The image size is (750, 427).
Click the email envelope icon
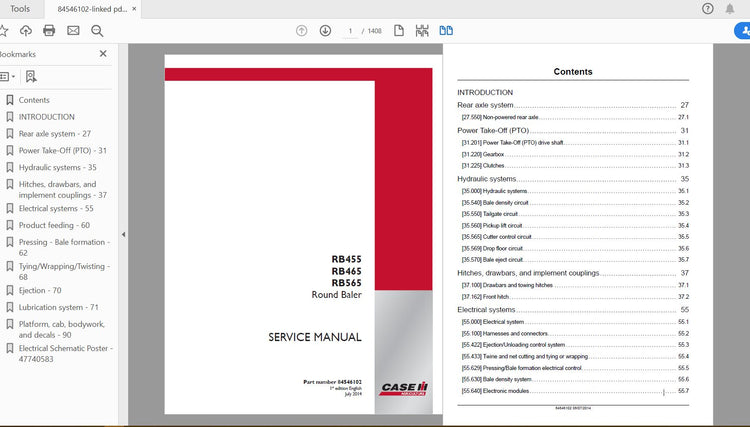point(73,31)
